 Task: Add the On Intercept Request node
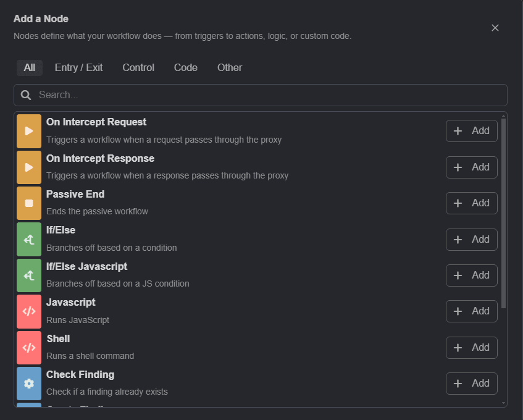tap(471, 131)
